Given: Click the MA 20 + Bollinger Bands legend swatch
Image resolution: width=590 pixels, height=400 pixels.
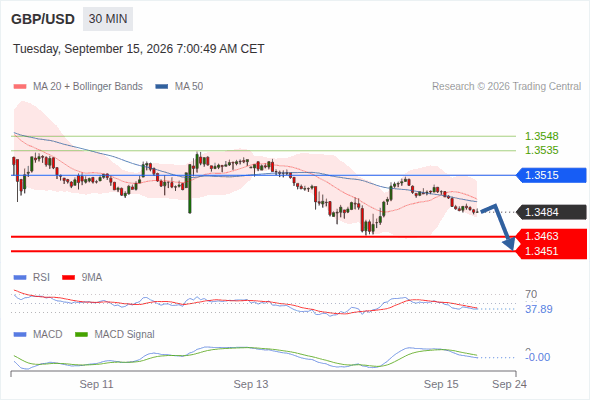Looking at the screenshot, I should coord(20,87).
